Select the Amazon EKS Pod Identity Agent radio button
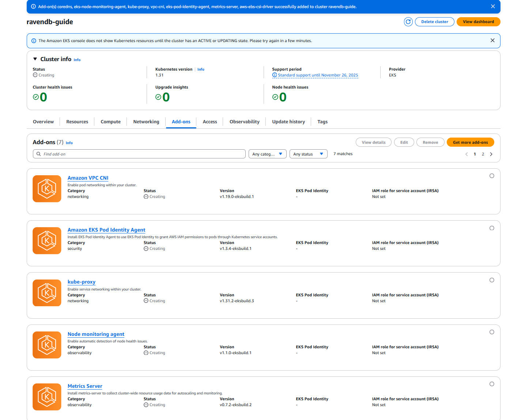510x420 pixels. [x=492, y=228]
